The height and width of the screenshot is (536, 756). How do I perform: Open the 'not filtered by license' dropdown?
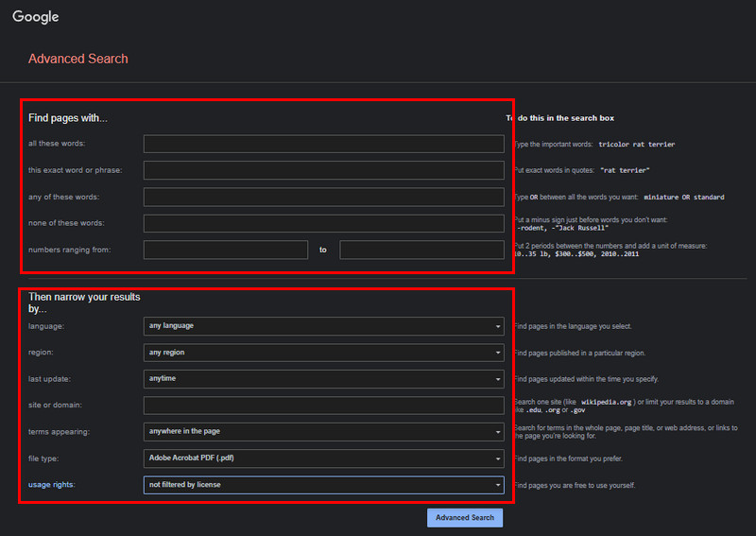click(323, 485)
